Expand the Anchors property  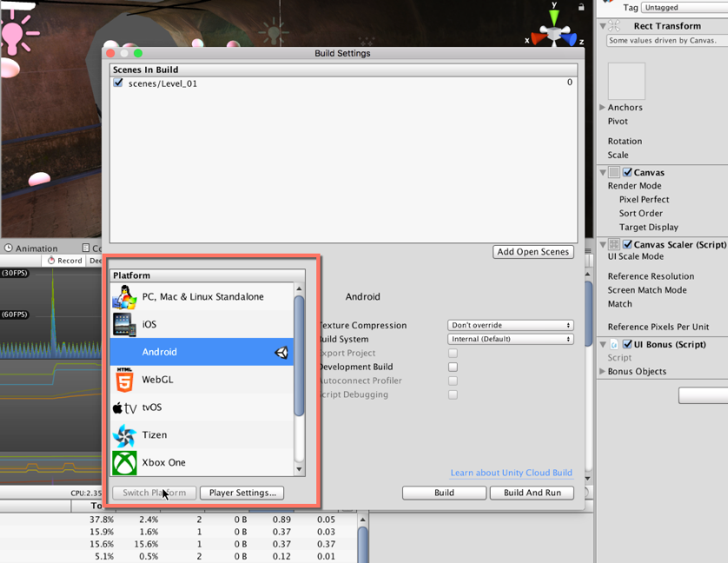click(x=602, y=108)
